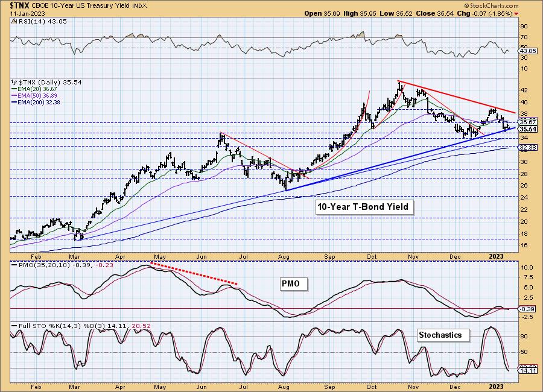Screen dimensions: 543x392
Task: Click the -0.39 PMO value tag
Action: [529, 309]
